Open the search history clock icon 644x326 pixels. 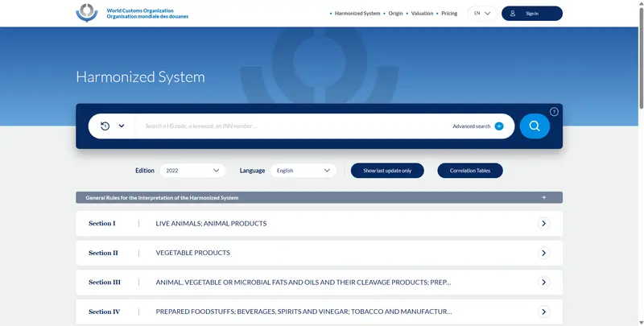click(105, 126)
